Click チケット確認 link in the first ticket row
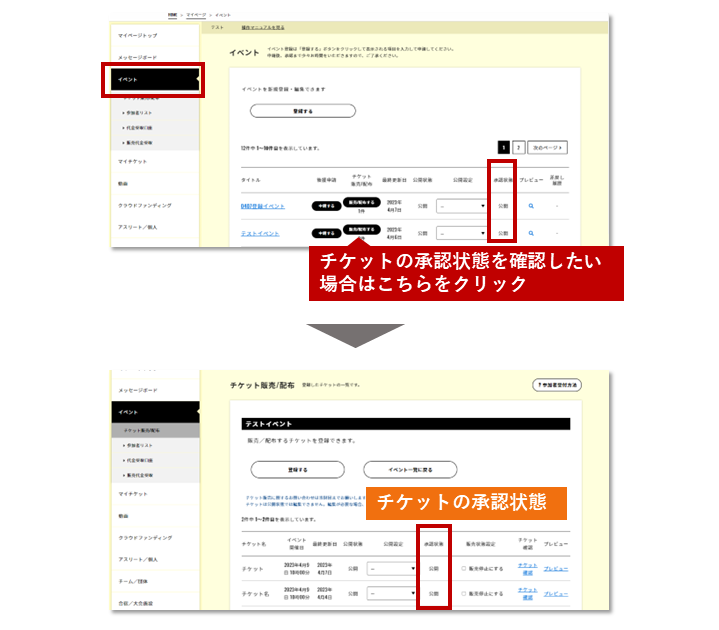This screenshot has height=630, width=719. click(x=527, y=567)
